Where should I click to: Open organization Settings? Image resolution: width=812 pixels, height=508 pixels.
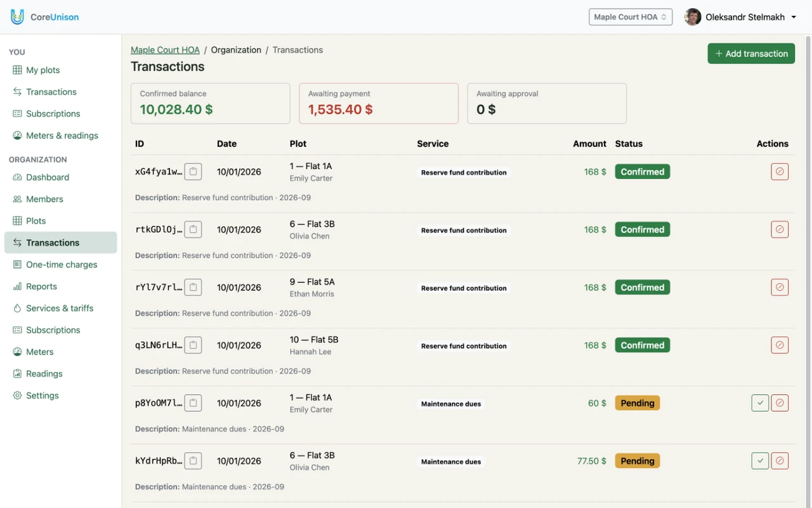[60, 395]
